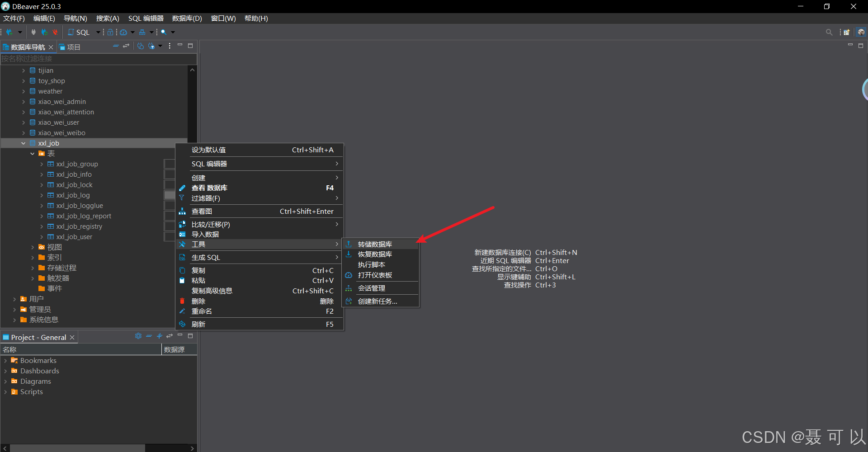Toggle link with editor in Project panel
868x452 pixels.
click(x=170, y=336)
